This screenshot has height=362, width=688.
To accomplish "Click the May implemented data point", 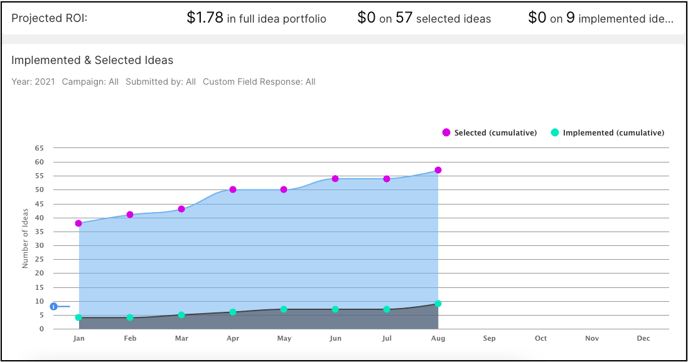I will pyautogui.click(x=284, y=309).
